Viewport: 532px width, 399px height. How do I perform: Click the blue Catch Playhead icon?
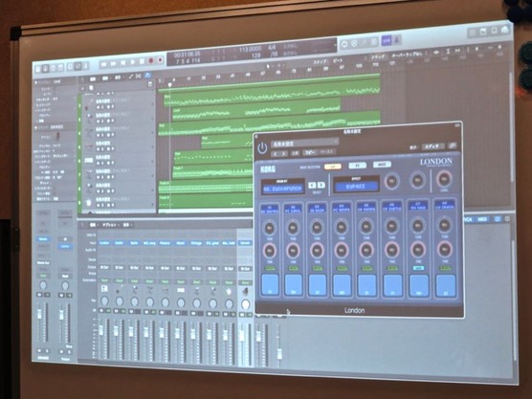(x=147, y=76)
